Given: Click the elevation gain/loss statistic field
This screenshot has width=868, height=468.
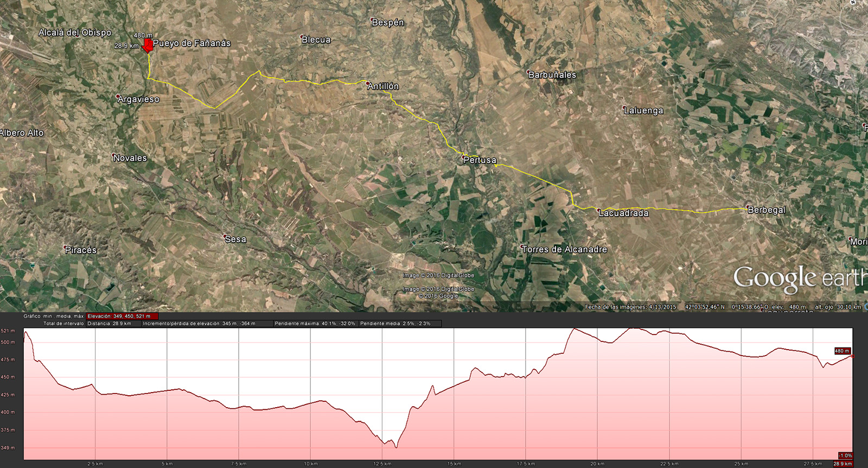Looking at the screenshot, I should pyautogui.click(x=206, y=324).
